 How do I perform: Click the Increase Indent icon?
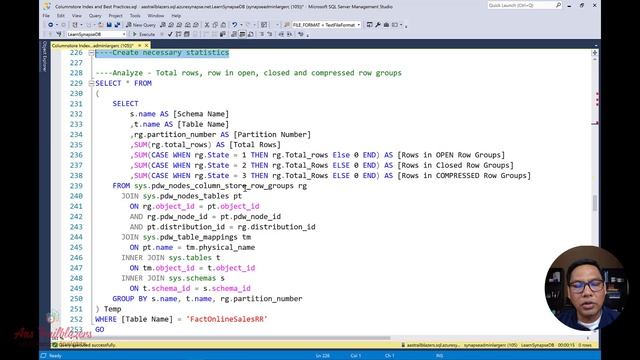289,34
